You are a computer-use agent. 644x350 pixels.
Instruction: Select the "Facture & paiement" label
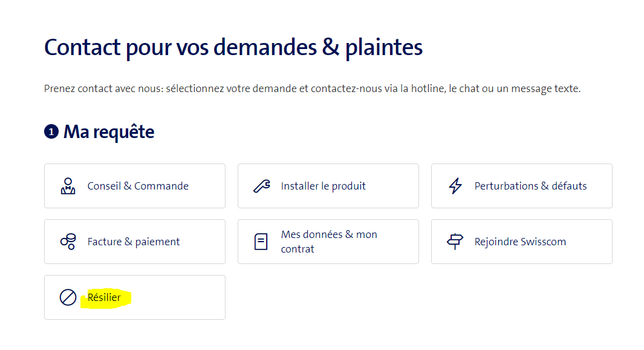click(x=134, y=242)
